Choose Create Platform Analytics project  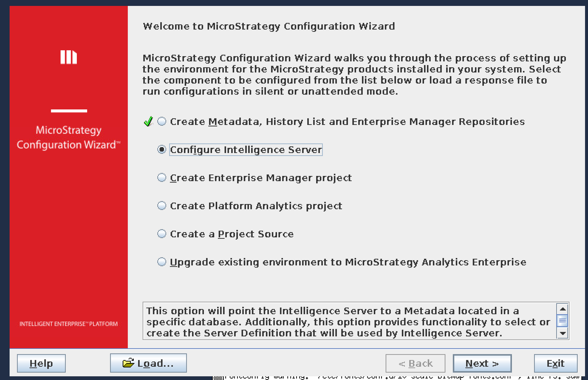pyautogui.click(x=161, y=206)
